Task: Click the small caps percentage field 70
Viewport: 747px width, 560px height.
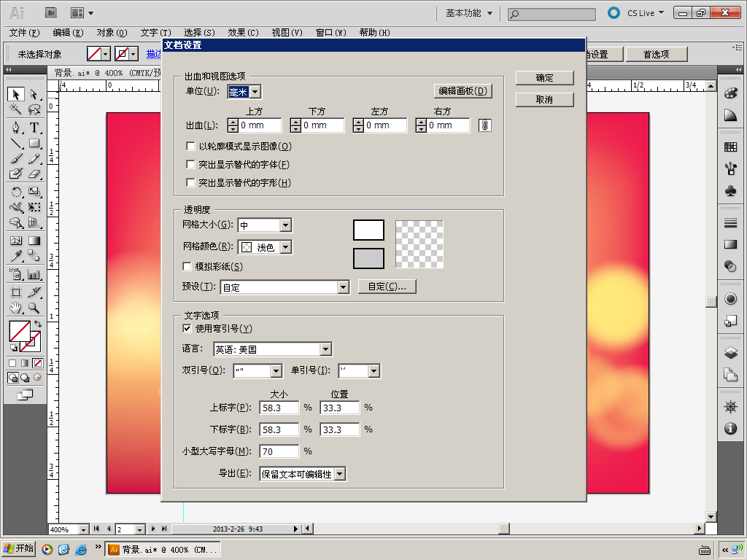Action: coord(279,451)
